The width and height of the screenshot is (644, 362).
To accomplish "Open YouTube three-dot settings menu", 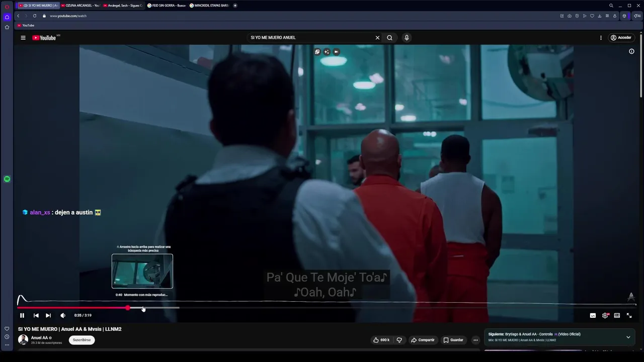I will tap(601, 38).
